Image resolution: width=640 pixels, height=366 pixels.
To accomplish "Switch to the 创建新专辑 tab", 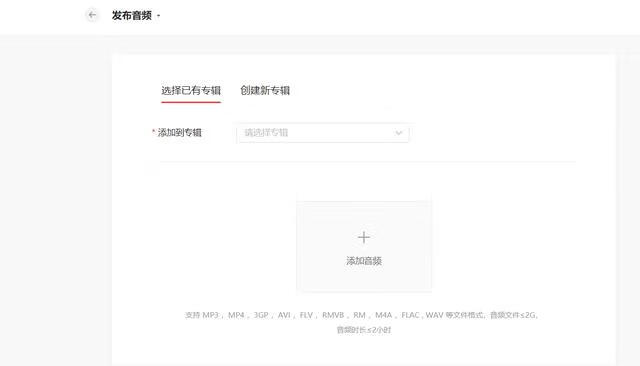I will [265, 90].
